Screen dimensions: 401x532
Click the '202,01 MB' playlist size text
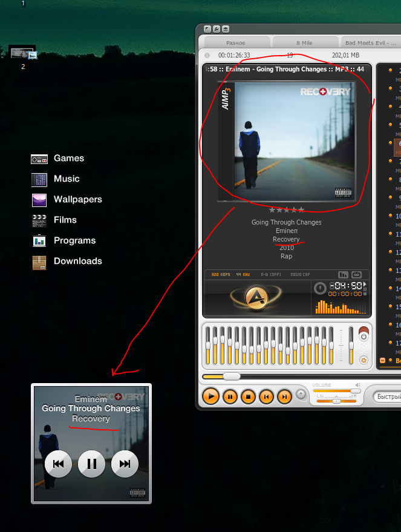point(345,55)
